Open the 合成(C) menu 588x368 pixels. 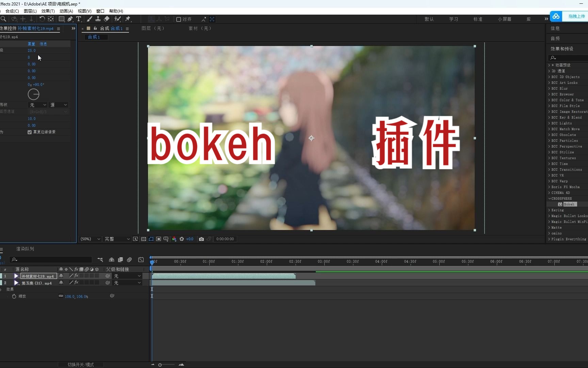[x=12, y=11]
